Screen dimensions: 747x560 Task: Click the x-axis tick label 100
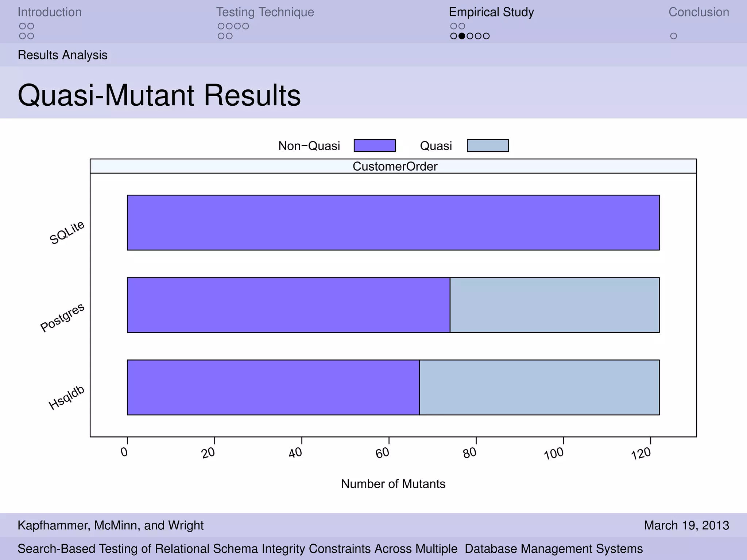point(554,454)
